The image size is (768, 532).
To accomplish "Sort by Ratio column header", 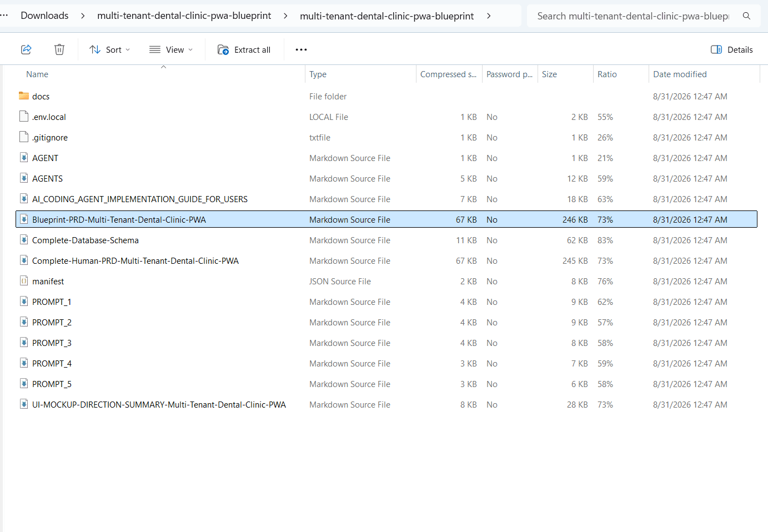I will [607, 74].
